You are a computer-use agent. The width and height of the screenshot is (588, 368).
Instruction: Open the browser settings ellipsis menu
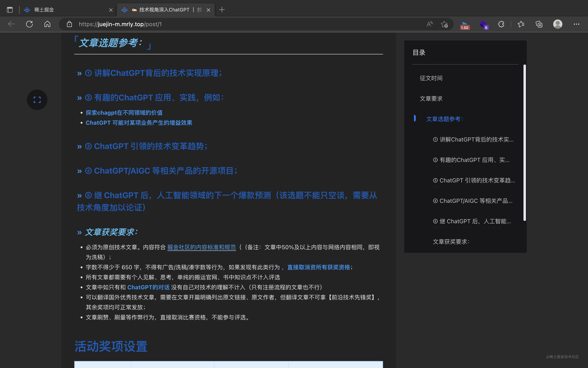tap(576, 24)
